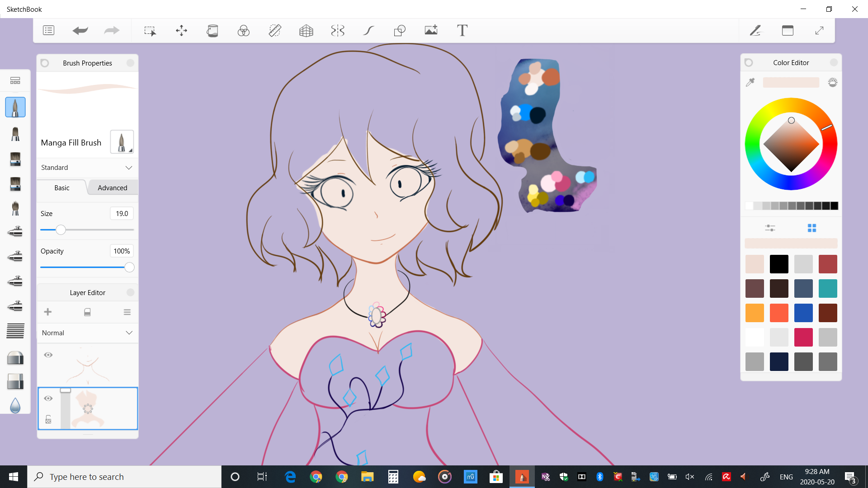Switch to the Advanced tab
This screenshot has width=868, height=488.
(113, 188)
